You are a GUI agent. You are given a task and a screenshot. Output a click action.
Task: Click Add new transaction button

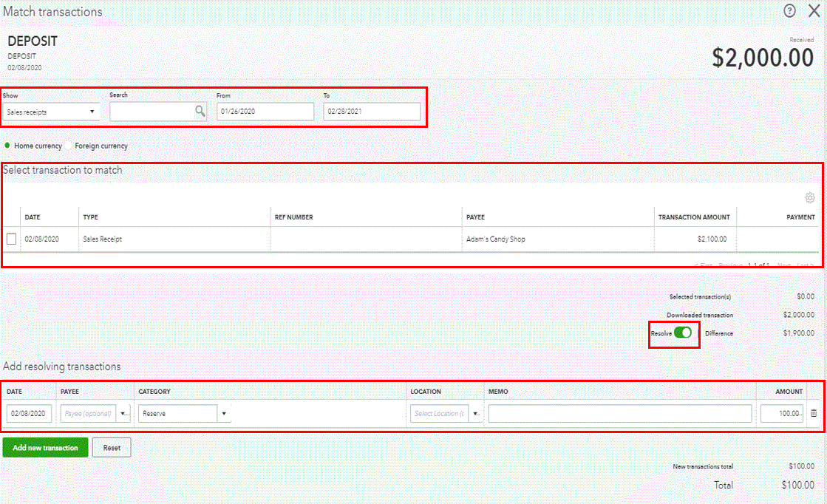pyautogui.click(x=45, y=448)
